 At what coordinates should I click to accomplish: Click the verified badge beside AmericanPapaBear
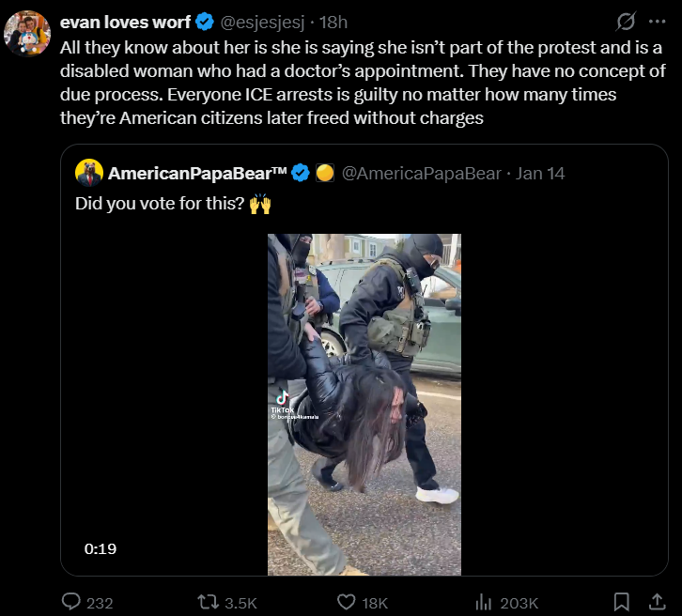(301, 173)
